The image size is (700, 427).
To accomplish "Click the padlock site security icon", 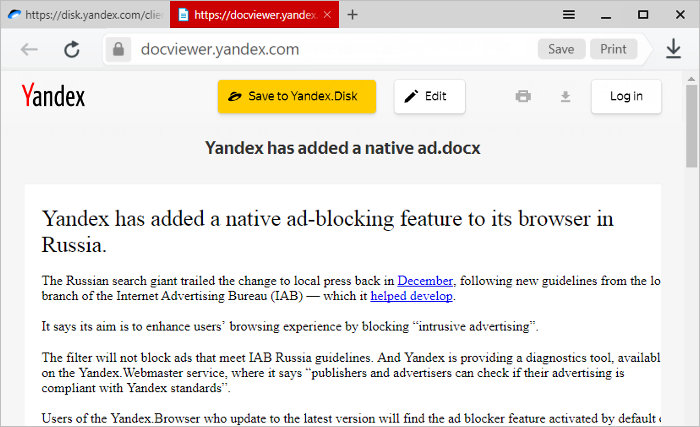I will [118, 49].
